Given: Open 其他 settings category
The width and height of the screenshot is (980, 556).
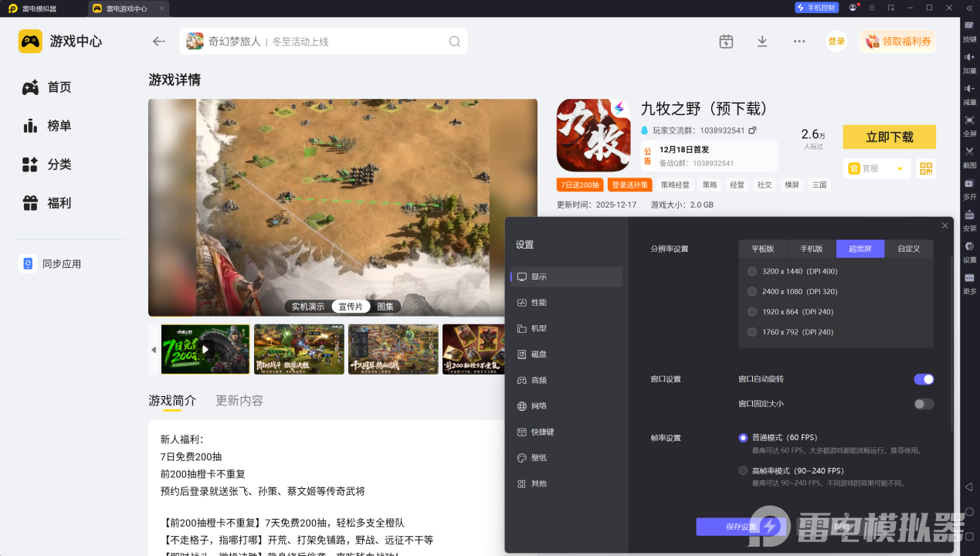Looking at the screenshot, I should [x=566, y=483].
